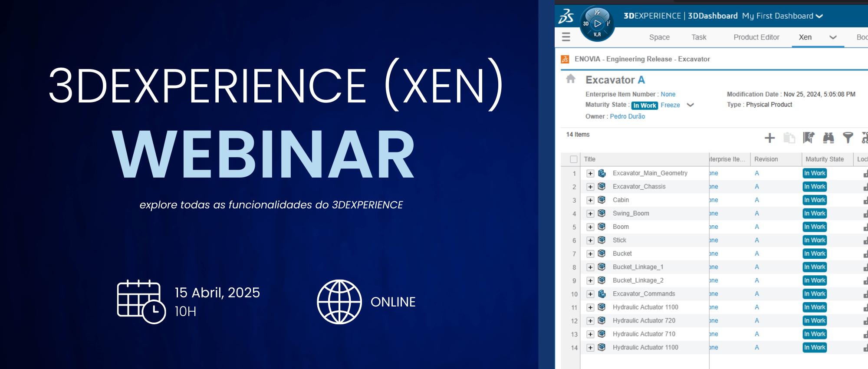Expand the Cabin row
The width and height of the screenshot is (868, 369).
[x=590, y=201]
